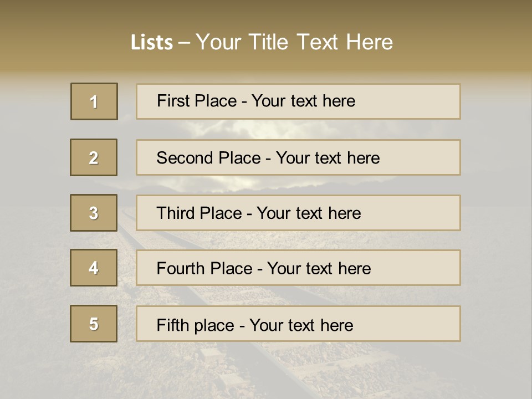The height and width of the screenshot is (399, 532).
Task: Click the en dash in the slide title
Action: pyautogui.click(x=185, y=43)
